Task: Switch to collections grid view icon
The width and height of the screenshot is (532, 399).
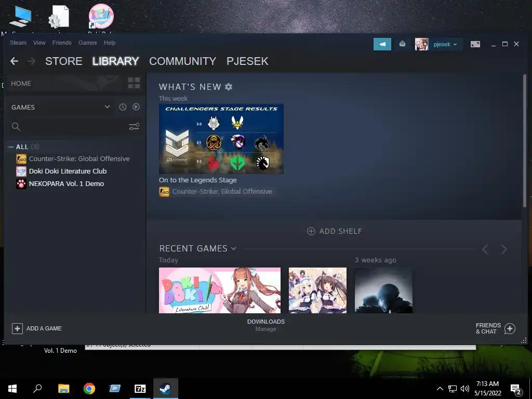Action: click(134, 83)
